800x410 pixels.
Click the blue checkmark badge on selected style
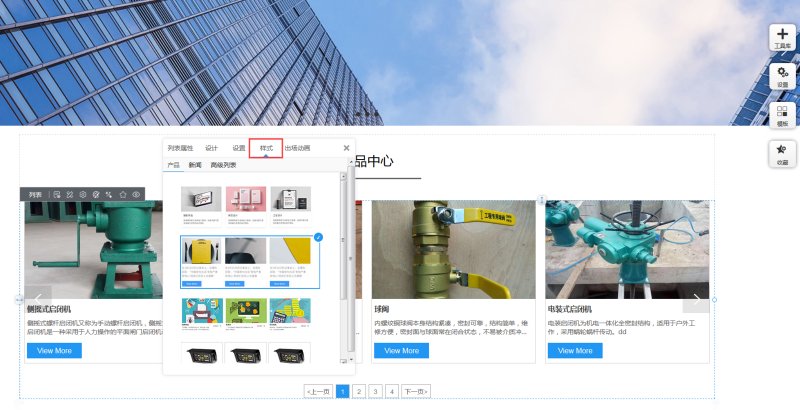point(318,237)
